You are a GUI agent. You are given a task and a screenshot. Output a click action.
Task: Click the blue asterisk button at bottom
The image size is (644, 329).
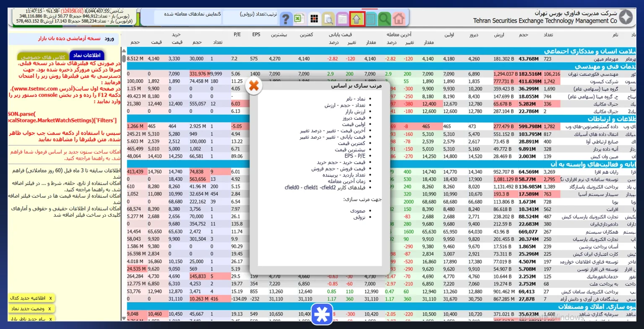pyautogui.click(x=322, y=314)
